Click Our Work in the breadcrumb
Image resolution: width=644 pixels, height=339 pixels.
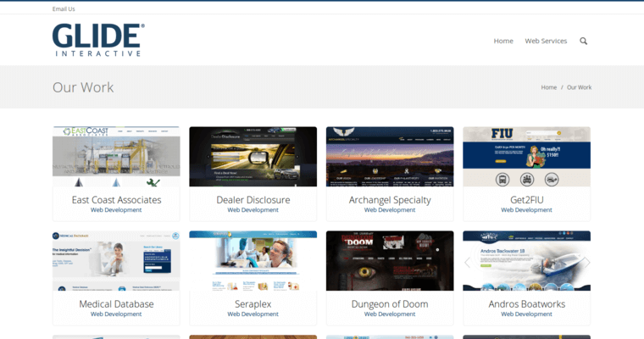tap(579, 87)
